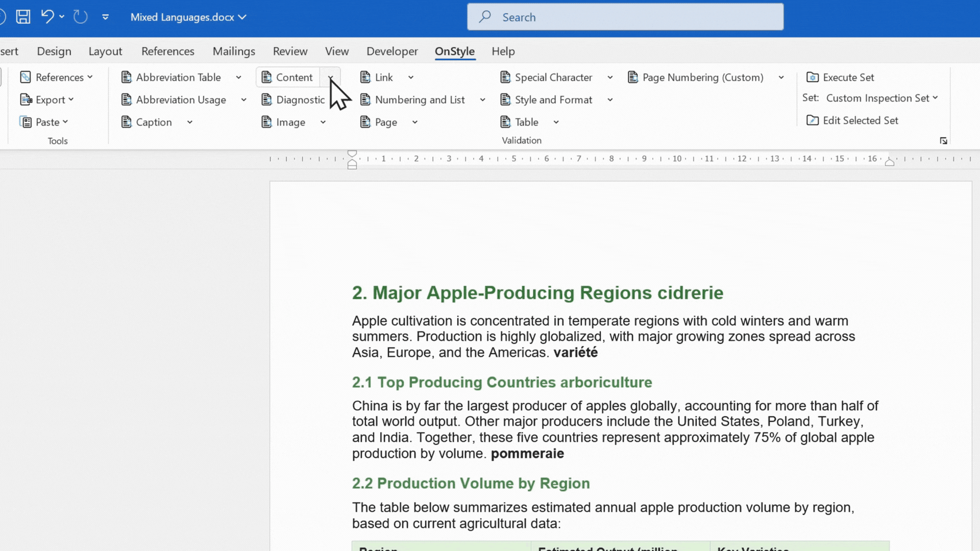Image resolution: width=980 pixels, height=551 pixels.
Task: Open undo history dropdown arrow
Action: pyautogui.click(x=62, y=17)
